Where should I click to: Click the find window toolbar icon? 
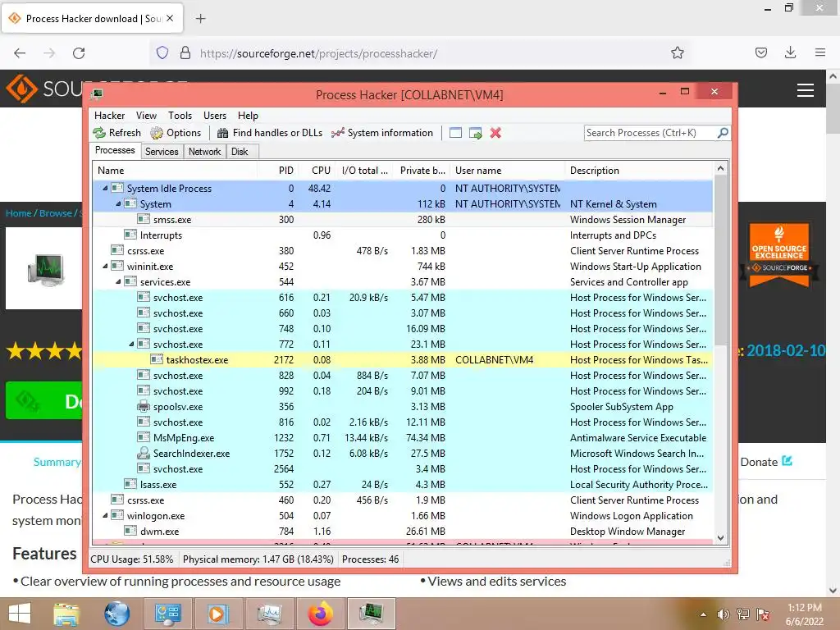pyautogui.click(x=455, y=133)
